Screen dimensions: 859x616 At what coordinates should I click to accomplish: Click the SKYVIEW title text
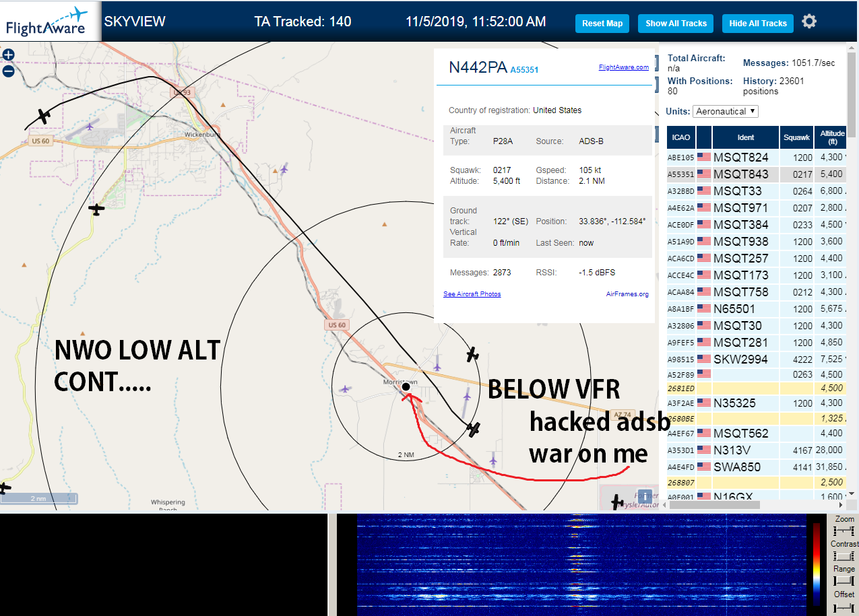(135, 22)
